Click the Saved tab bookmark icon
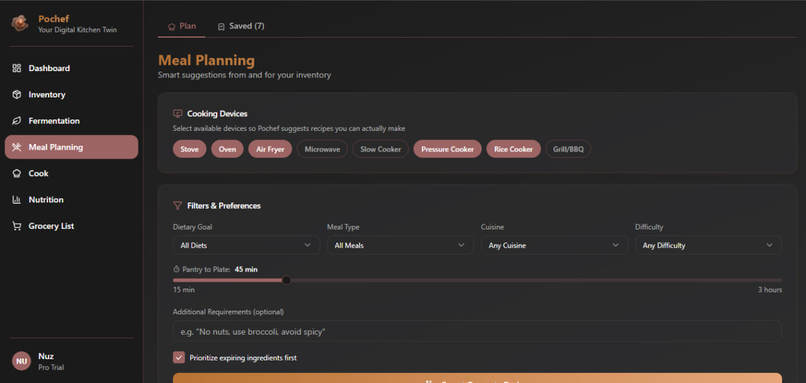 coord(222,26)
